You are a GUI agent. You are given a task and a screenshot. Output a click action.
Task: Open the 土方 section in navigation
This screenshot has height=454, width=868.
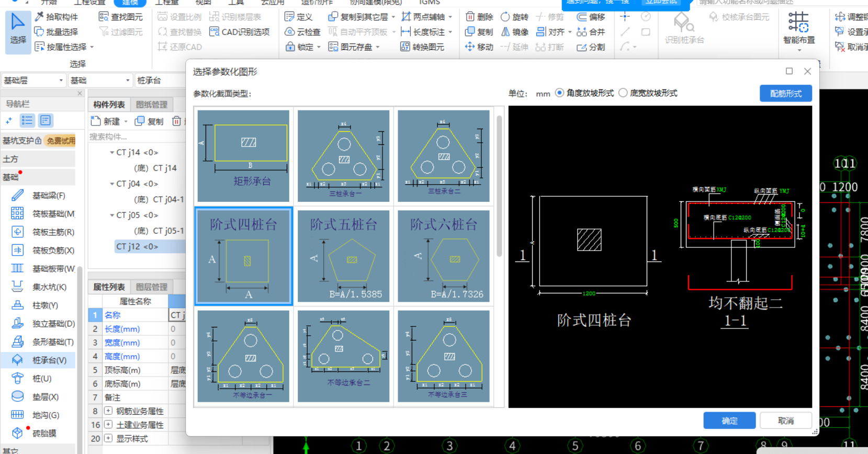(x=38, y=159)
